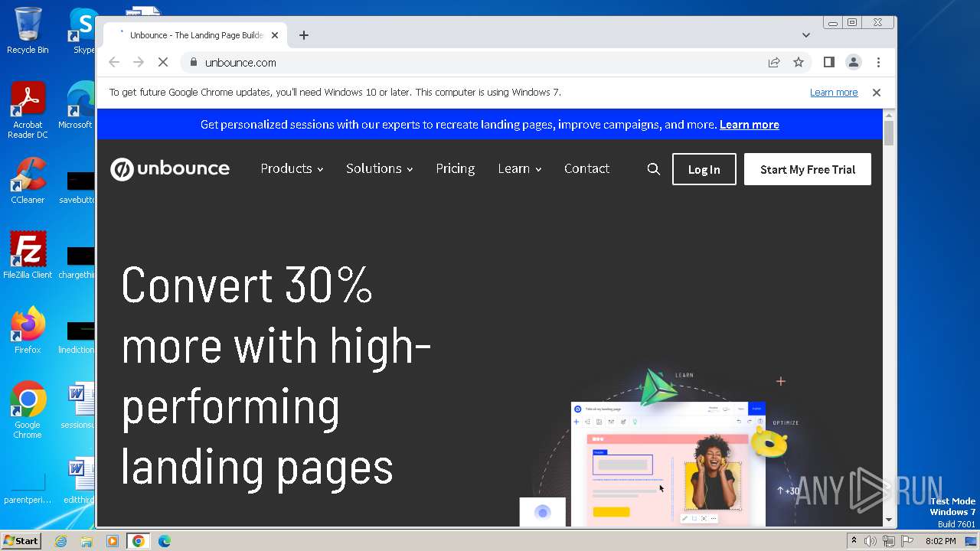Image resolution: width=980 pixels, height=551 pixels.
Task: Follow Learn more link about Chrome updates
Action: pos(834,93)
